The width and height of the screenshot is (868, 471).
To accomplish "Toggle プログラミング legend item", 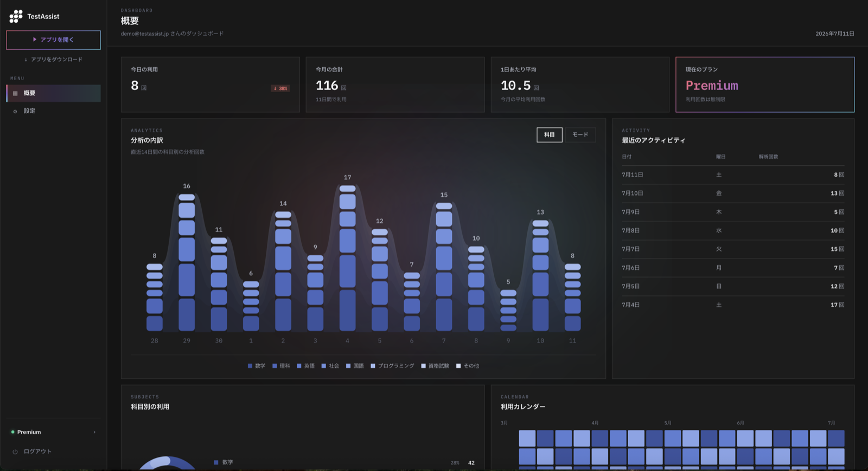I will pos(392,366).
